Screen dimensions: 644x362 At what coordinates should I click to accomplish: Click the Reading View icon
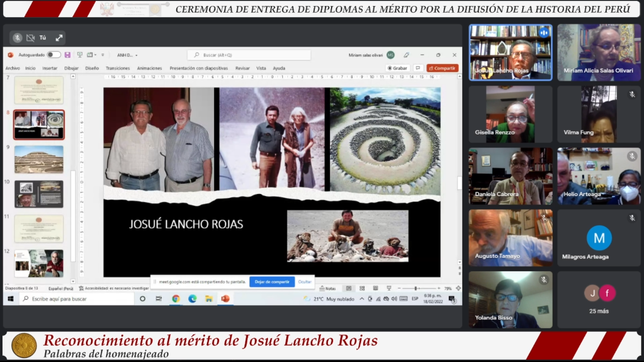click(x=376, y=289)
